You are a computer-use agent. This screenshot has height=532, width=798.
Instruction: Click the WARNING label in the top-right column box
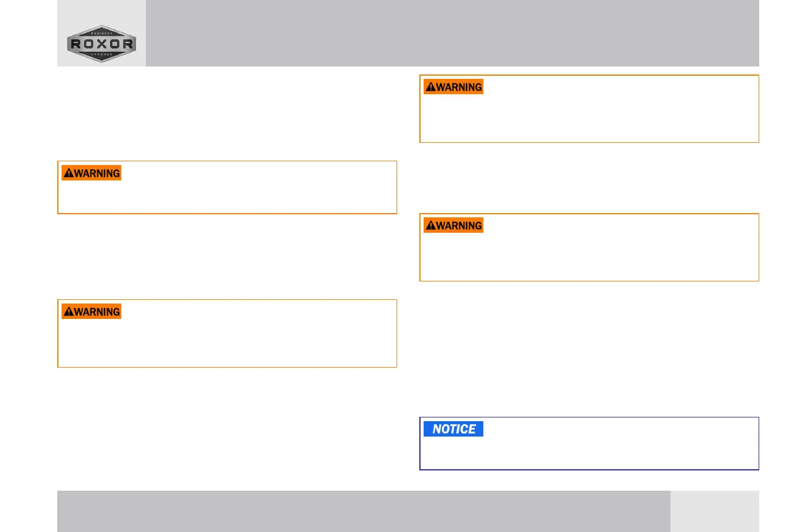point(454,87)
